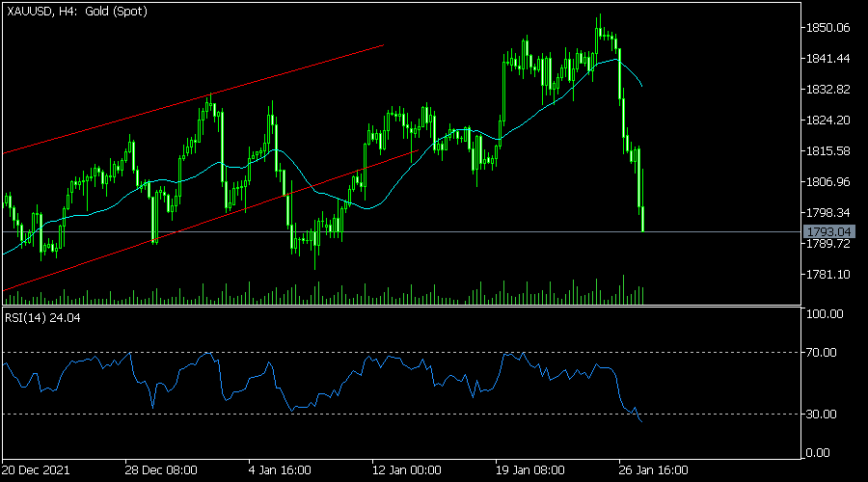Click the RSI 30.00 level label
The height and width of the screenshot is (482, 868).
tap(821, 414)
